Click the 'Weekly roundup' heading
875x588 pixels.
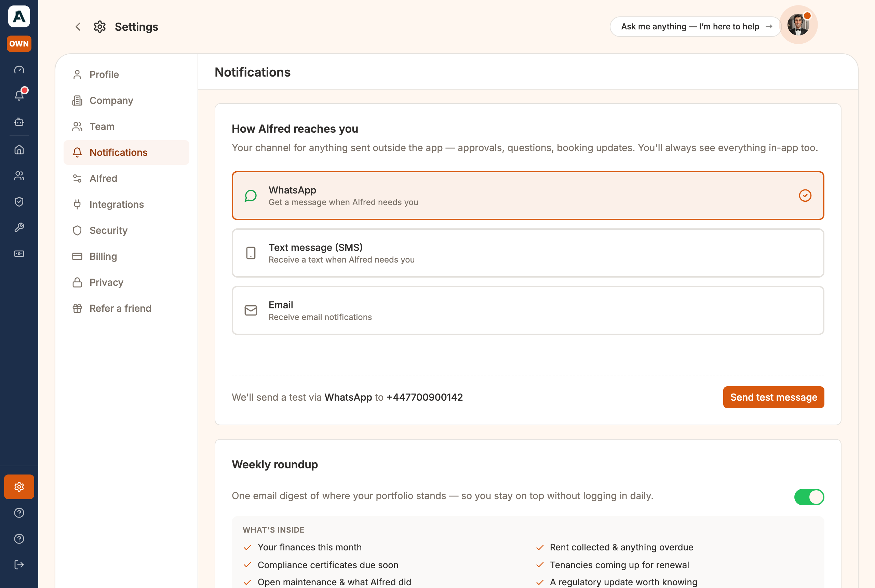275,464
